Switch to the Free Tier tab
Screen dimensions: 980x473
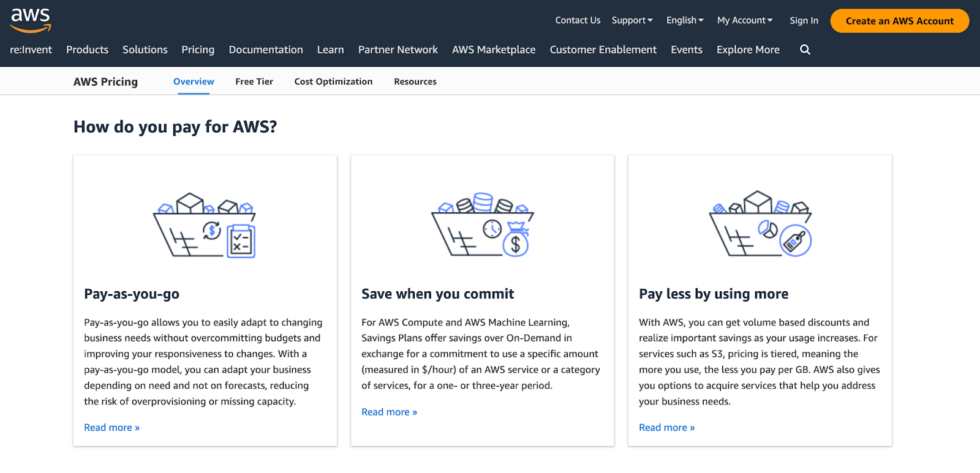(254, 81)
